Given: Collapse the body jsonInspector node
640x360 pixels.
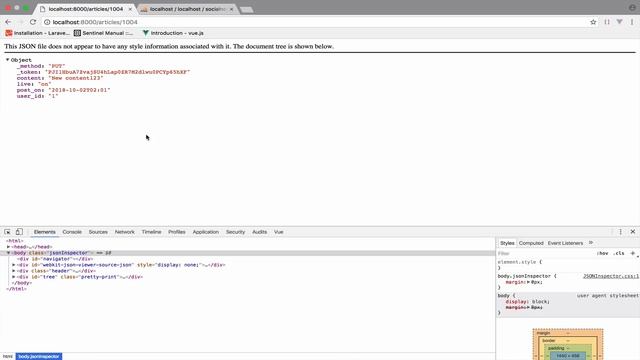Looking at the screenshot, I should [x=8, y=253].
